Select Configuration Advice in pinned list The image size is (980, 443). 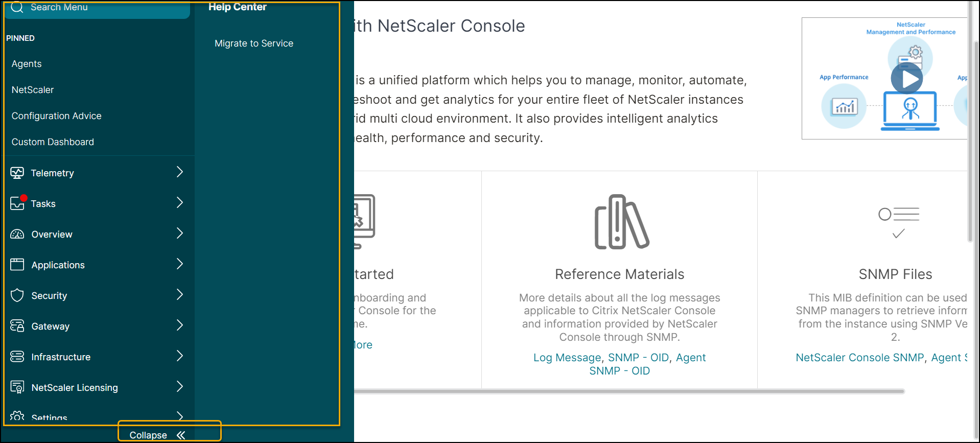click(x=56, y=116)
